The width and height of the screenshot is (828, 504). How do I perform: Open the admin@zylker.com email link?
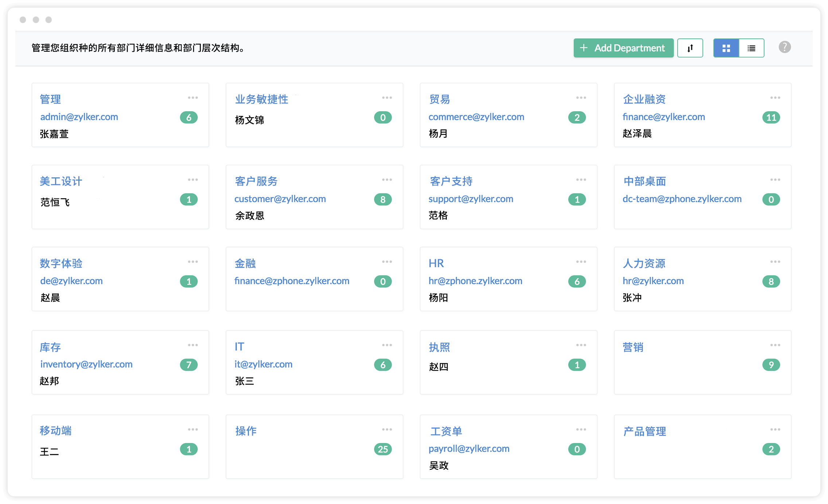pyautogui.click(x=79, y=117)
